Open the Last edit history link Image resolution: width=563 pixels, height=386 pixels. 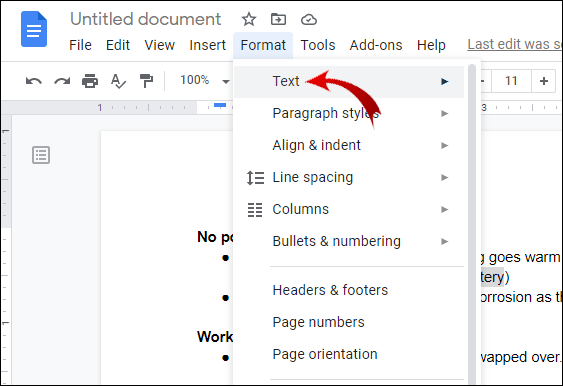515,45
